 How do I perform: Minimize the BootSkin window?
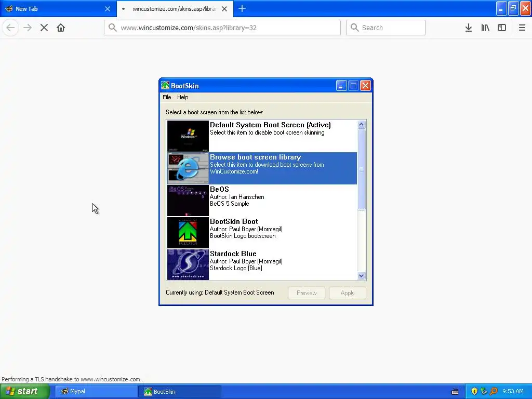coord(341,86)
